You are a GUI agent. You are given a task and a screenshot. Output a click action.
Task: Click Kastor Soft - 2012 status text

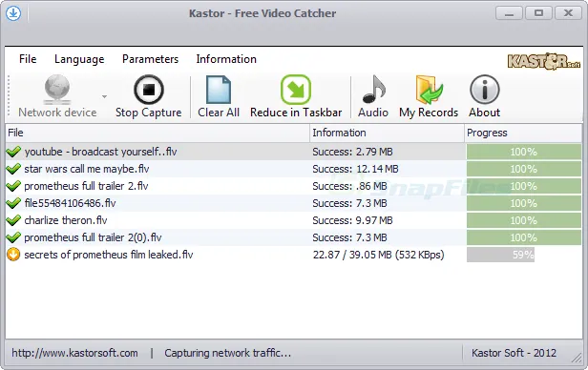click(x=514, y=353)
